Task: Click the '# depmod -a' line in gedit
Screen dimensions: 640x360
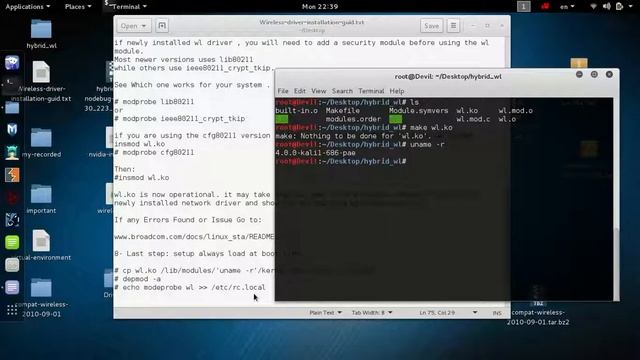Action: tap(138, 279)
